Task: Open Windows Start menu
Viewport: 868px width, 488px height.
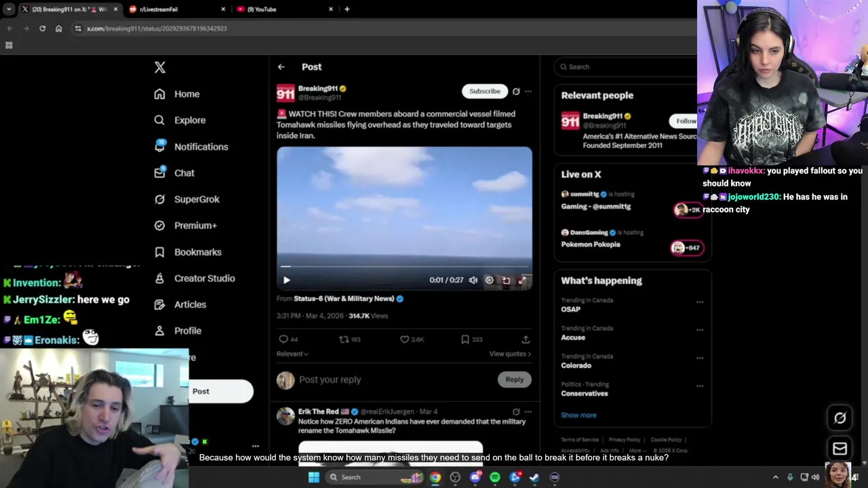Action: 313,477
